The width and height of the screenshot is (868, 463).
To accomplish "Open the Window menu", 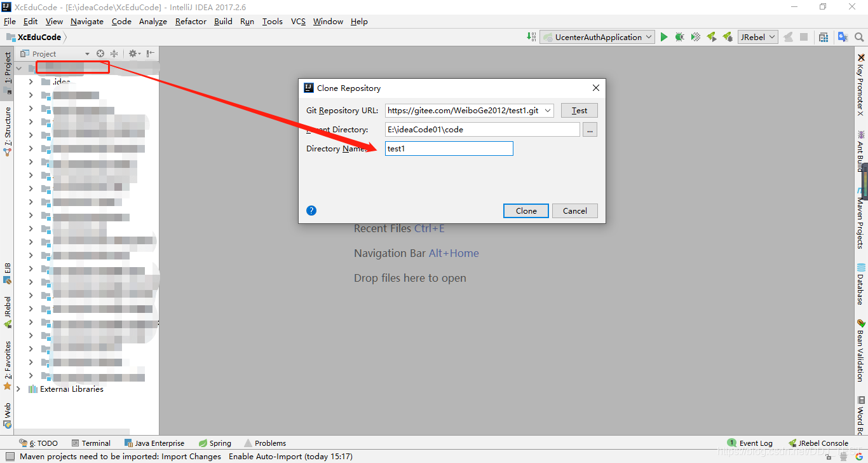I will [x=328, y=21].
